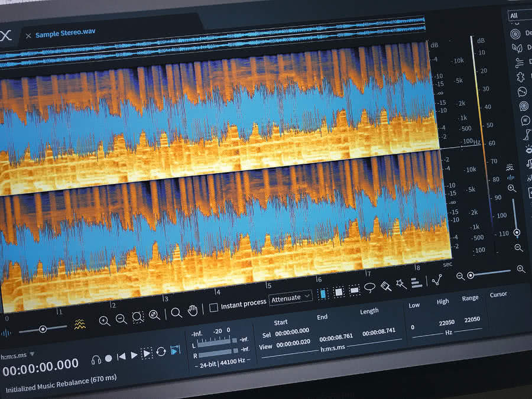This screenshot has height=399, width=532.
Task: Select the Lasso selection tool
Action: [369, 288]
